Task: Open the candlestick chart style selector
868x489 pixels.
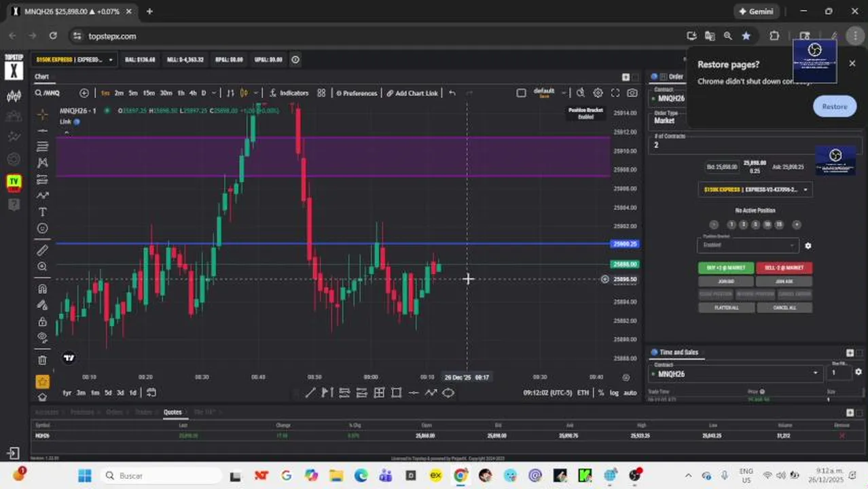Action: [244, 93]
